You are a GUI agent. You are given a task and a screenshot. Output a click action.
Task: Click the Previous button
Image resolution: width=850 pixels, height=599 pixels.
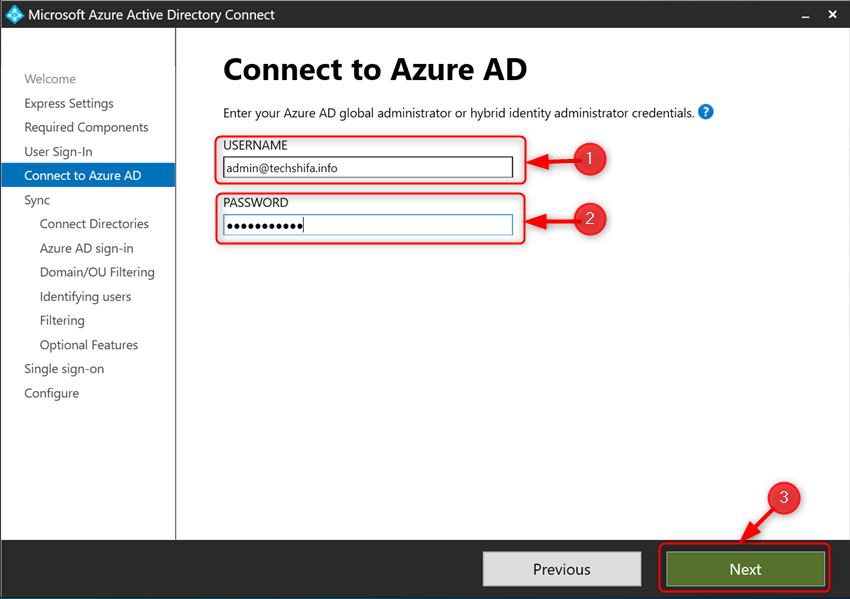click(x=561, y=568)
